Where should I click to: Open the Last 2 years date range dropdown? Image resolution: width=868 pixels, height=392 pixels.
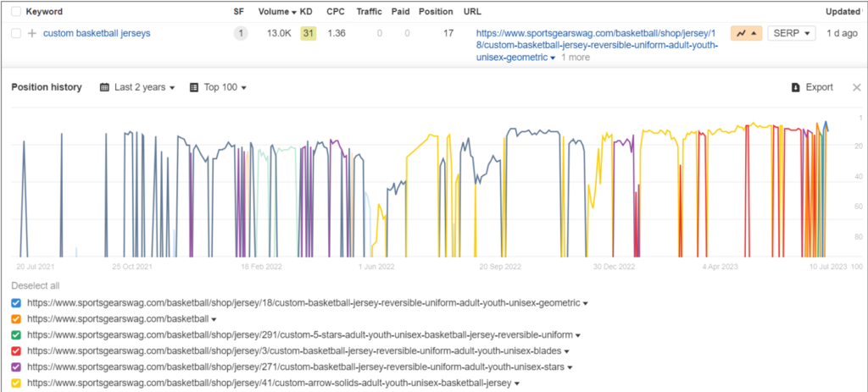pyautogui.click(x=138, y=87)
